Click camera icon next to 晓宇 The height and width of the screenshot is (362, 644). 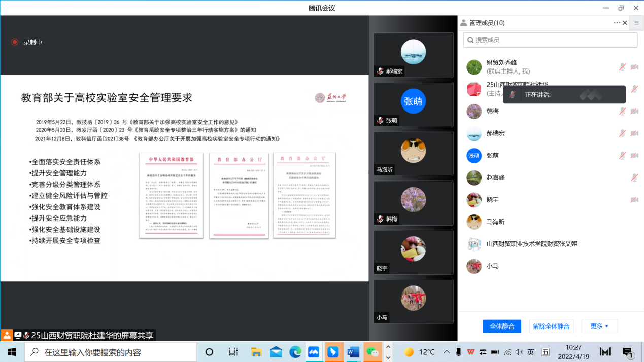click(634, 200)
